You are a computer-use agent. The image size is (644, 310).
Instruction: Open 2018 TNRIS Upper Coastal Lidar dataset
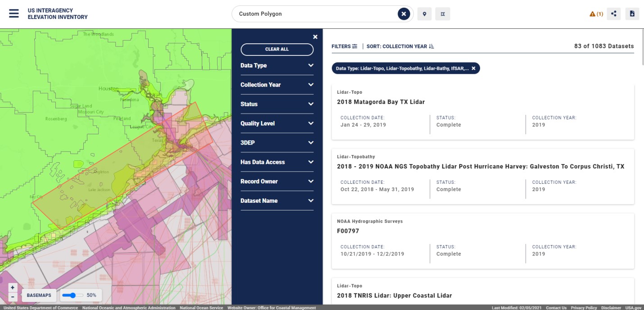[x=395, y=296]
